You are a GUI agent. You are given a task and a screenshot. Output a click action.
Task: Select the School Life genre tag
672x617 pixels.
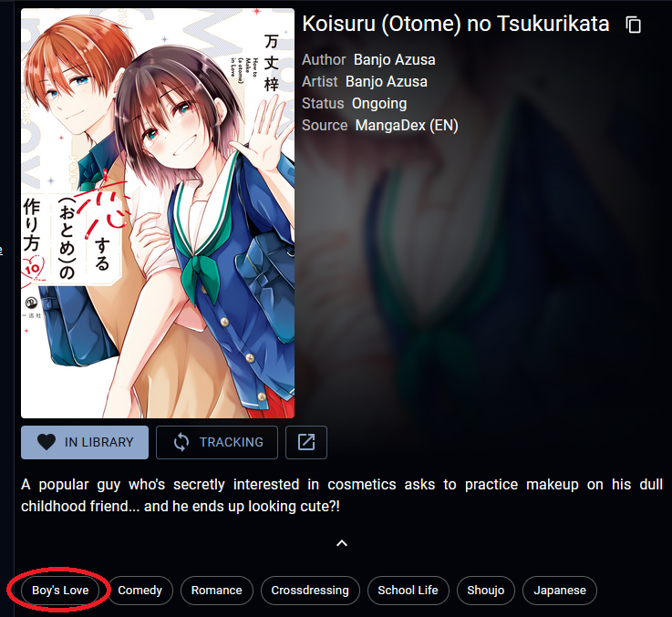pos(408,591)
